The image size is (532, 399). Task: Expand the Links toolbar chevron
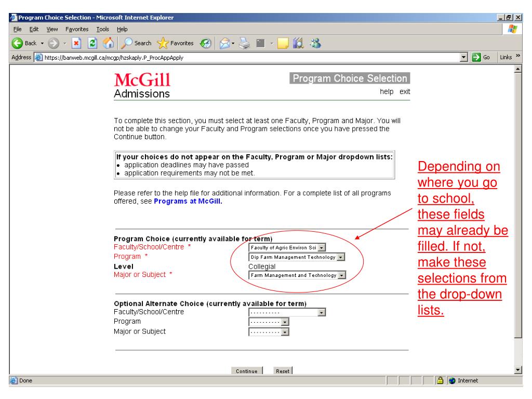click(518, 56)
